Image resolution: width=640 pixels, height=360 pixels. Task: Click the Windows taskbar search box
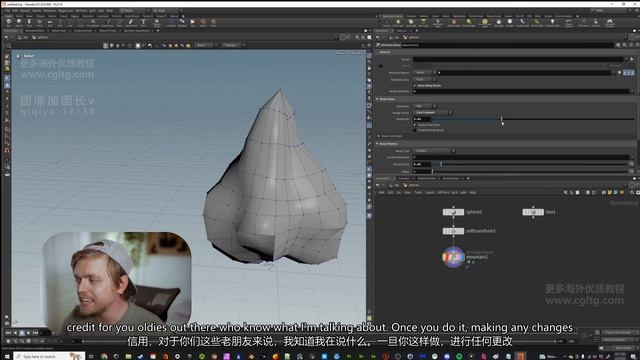click(49, 356)
